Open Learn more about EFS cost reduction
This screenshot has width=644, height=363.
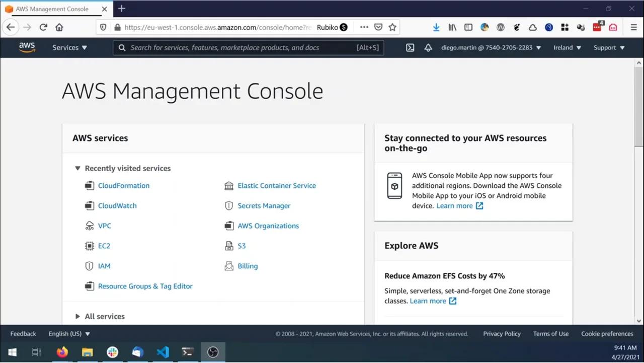[429, 301]
